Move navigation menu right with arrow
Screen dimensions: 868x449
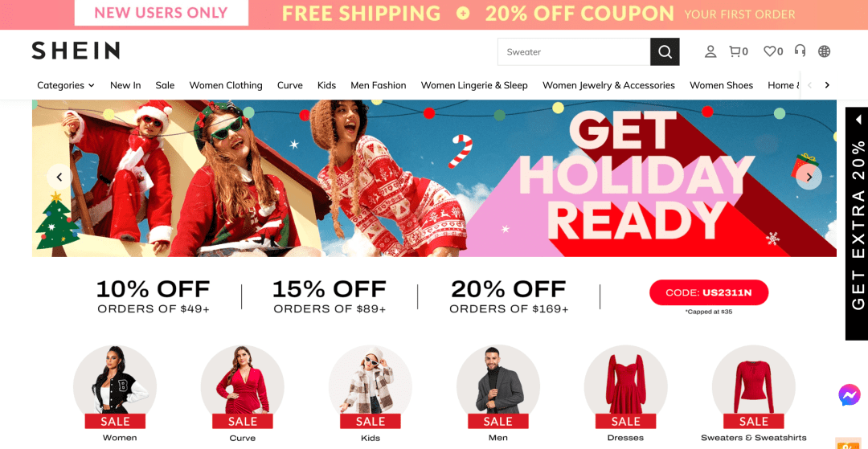[827, 85]
